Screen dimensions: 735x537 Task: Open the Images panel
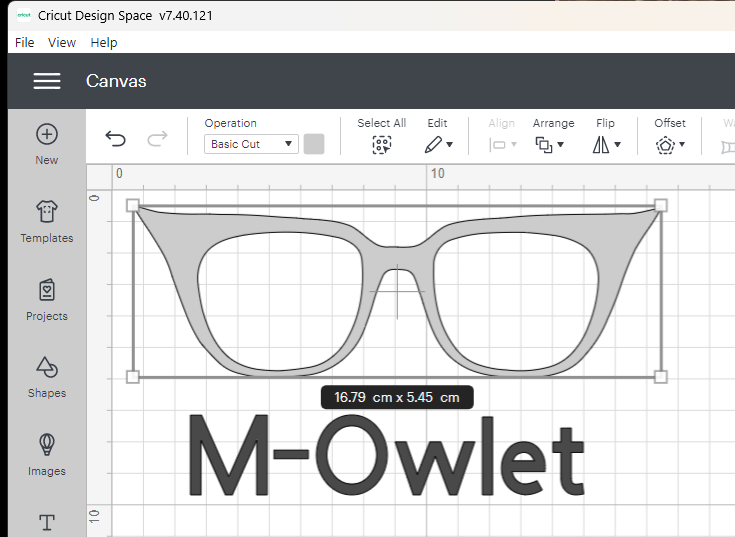(x=47, y=446)
